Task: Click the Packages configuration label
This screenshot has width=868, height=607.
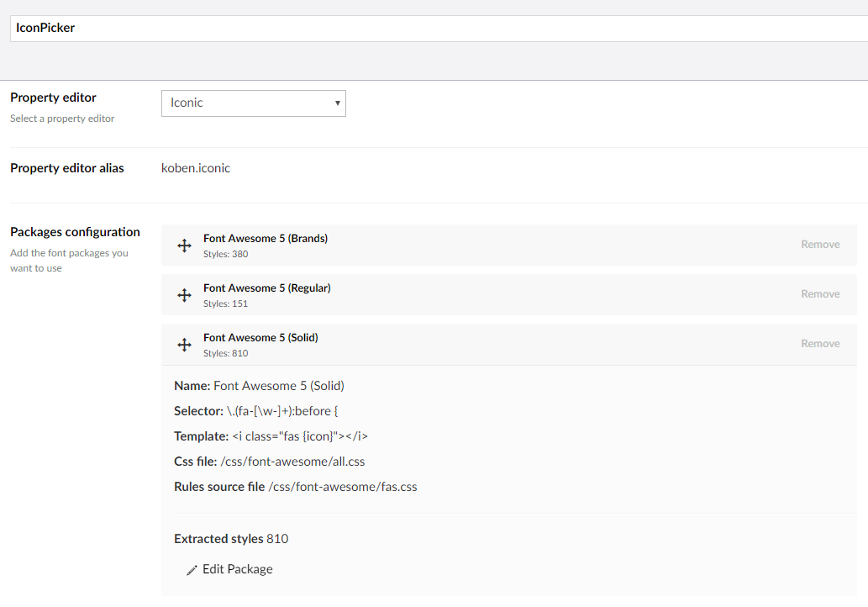Action: (x=75, y=232)
